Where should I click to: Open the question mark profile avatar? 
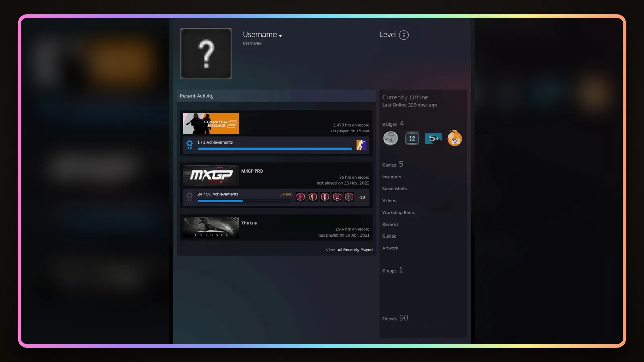[x=206, y=53]
